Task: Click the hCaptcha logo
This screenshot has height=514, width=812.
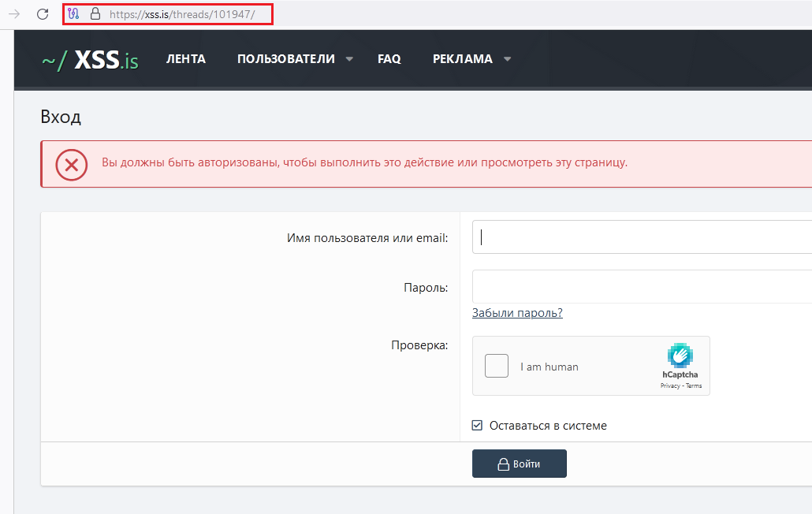Action: pos(680,355)
